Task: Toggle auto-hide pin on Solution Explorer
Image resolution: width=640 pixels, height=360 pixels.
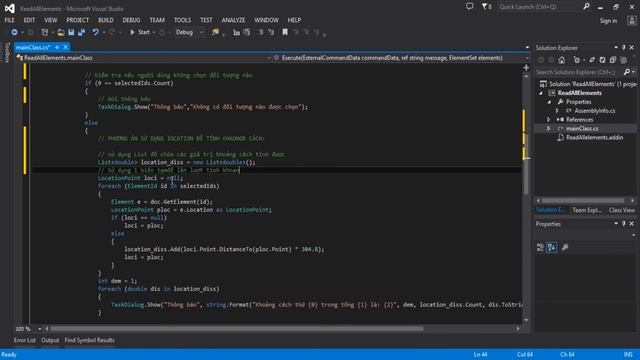Action: click(624, 48)
